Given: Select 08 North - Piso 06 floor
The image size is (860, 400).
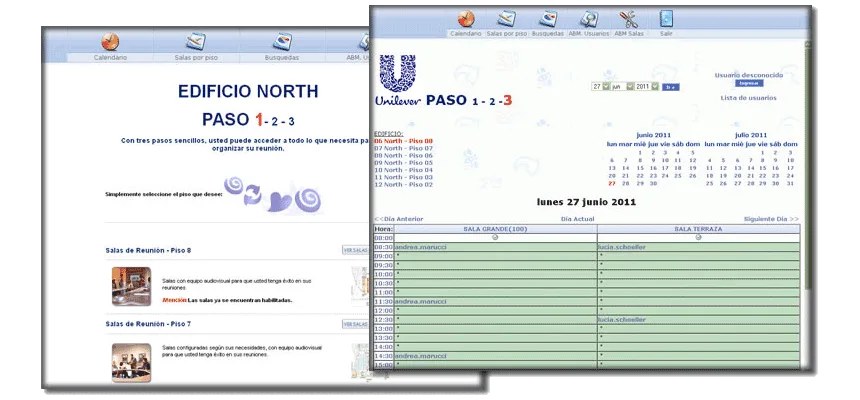Looking at the screenshot, I should pos(403,155).
